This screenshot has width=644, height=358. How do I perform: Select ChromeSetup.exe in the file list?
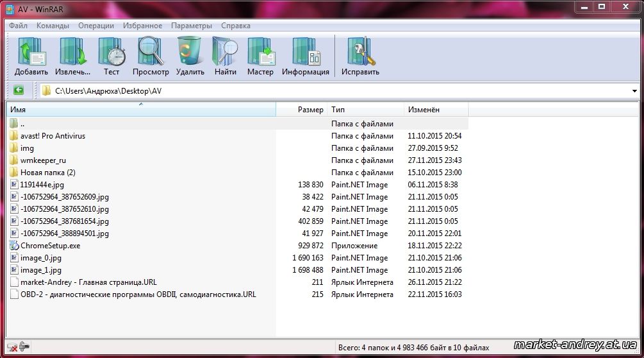click(x=50, y=246)
